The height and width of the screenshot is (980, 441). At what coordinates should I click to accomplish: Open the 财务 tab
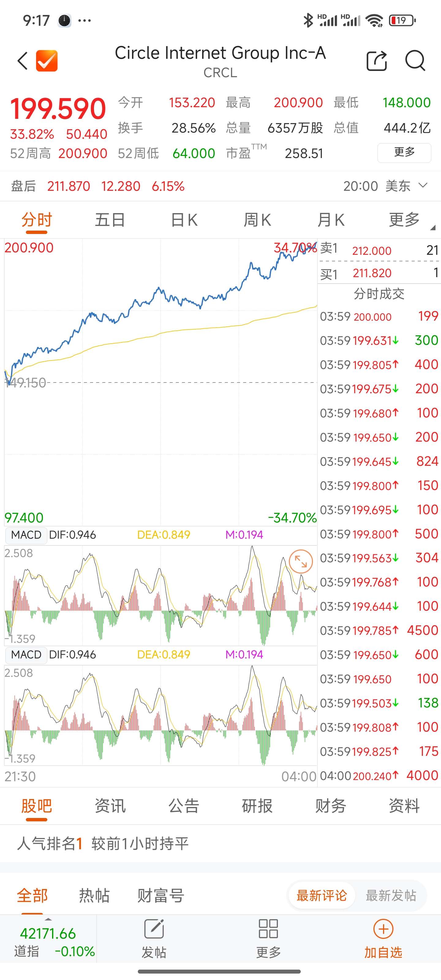[x=331, y=806]
